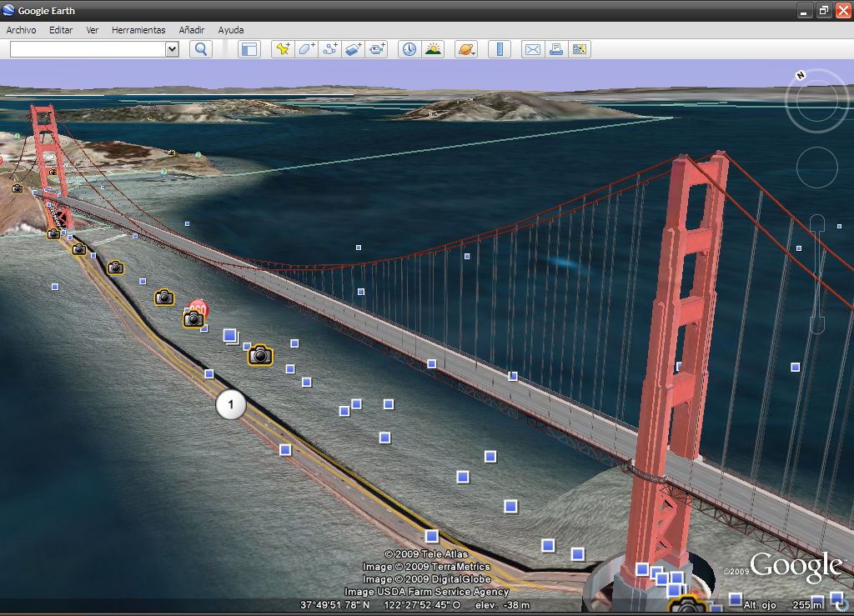The width and height of the screenshot is (854, 616).
Task: Show the ruler measuring tool
Action: [500, 49]
